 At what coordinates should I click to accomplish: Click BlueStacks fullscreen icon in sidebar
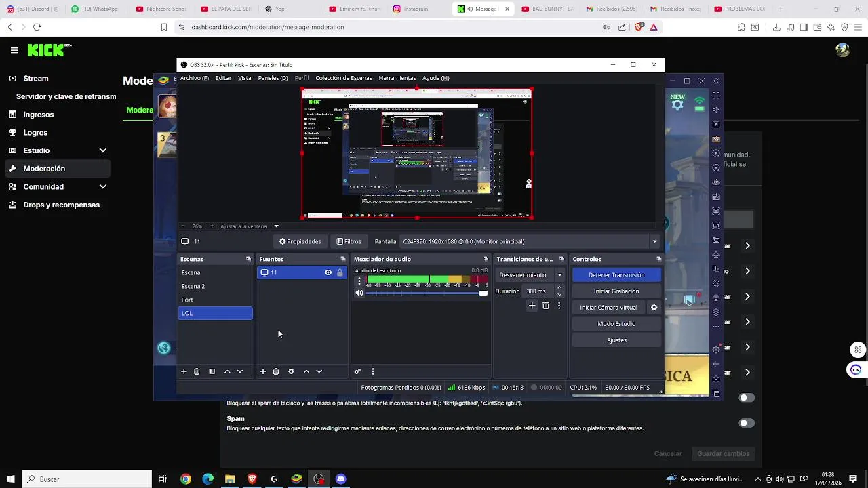pos(716,96)
